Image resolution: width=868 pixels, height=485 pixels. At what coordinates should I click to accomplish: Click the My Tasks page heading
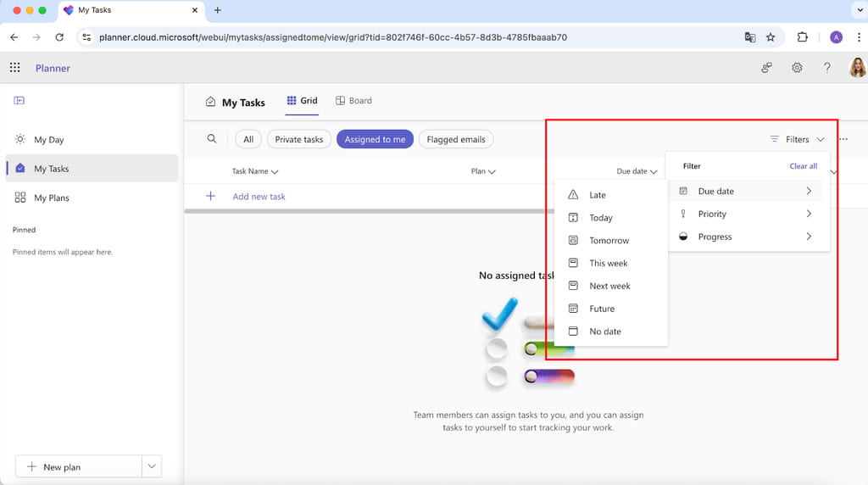(243, 103)
